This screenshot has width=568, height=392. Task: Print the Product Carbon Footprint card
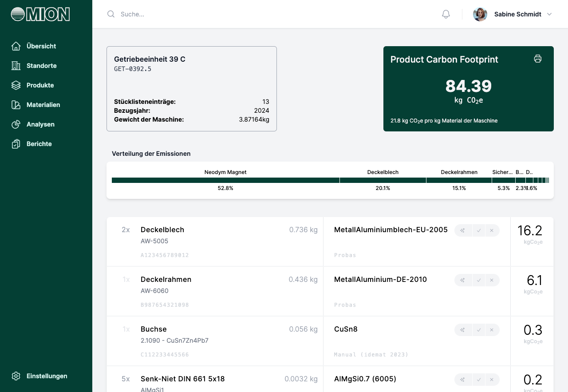click(538, 59)
